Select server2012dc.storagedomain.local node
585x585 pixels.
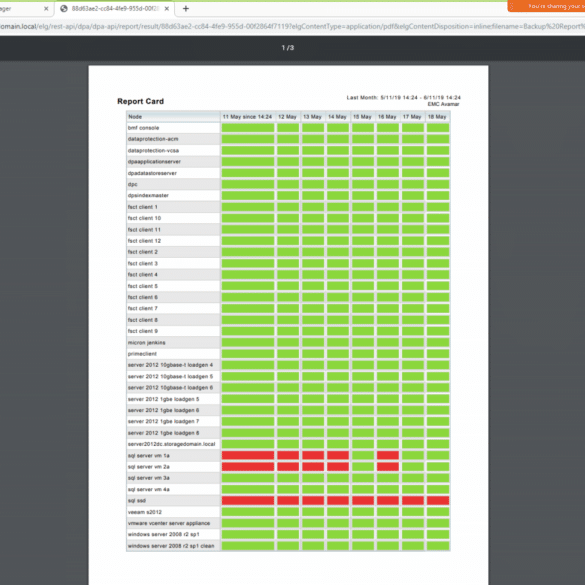[173, 444]
